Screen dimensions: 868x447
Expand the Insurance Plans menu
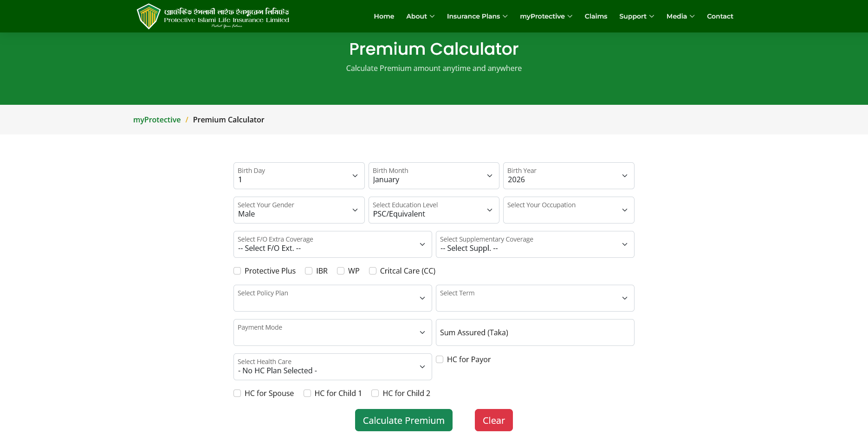point(477,16)
